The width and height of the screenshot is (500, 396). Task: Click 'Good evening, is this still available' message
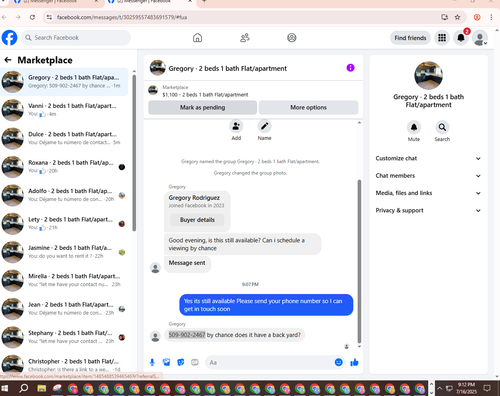[242, 244]
